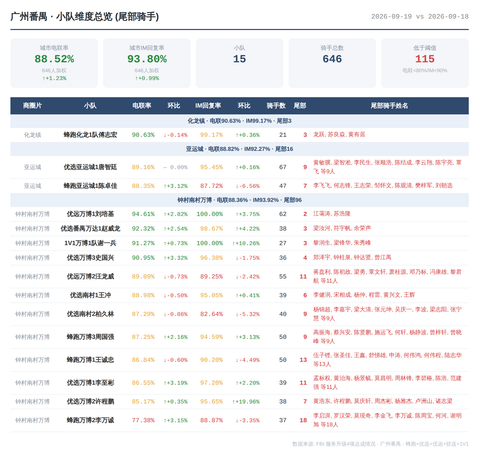Click the 骑手数 column header
This screenshot has width=500, height=459.
pyautogui.click(x=276, y=106)
